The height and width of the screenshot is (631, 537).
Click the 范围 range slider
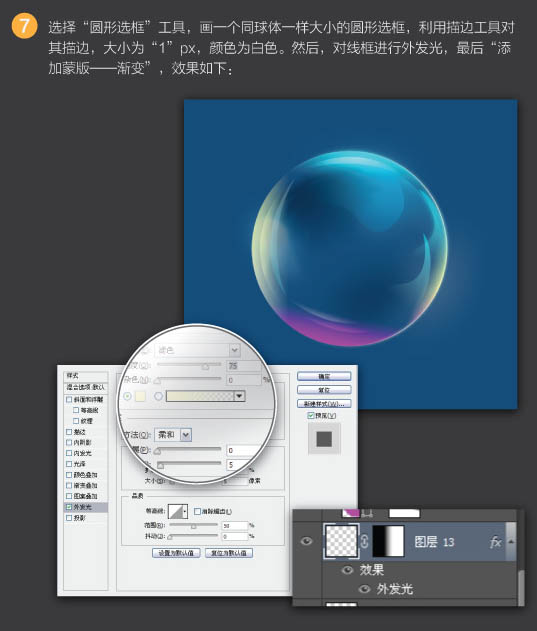click(x=193, y=525)
